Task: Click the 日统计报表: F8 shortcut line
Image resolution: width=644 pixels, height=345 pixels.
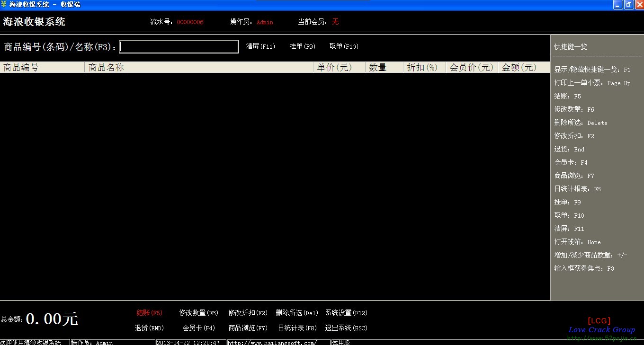Action: (x=578, y=189)
